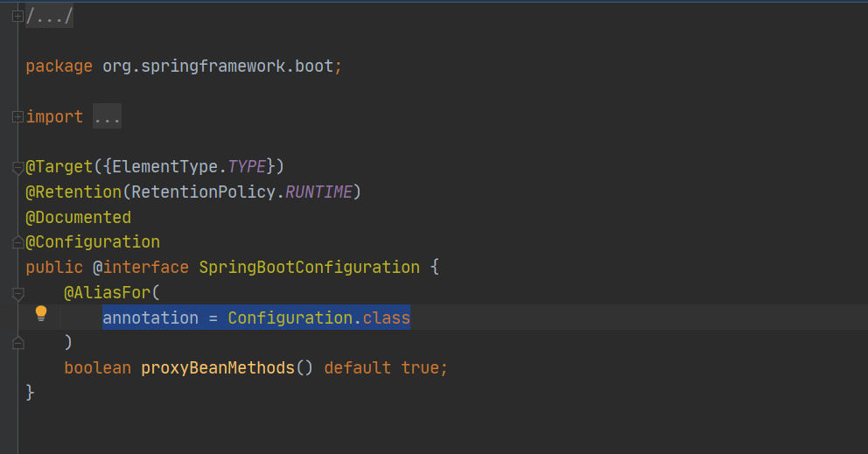Click fold end marker beside closing parenthesis
The width and height of the screenshot is (868, 454).
tap(17, 343)
